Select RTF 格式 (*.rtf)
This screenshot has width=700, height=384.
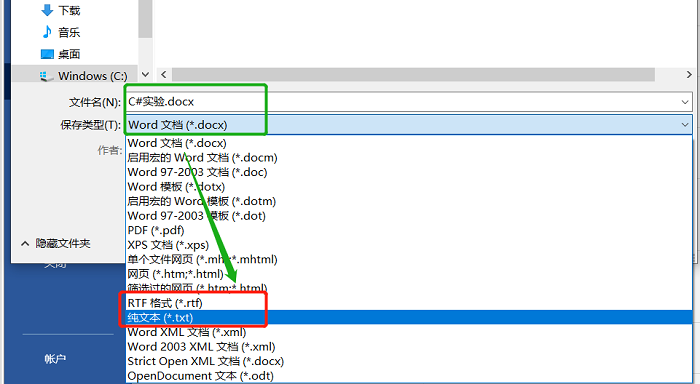click(x=409, y=303)
